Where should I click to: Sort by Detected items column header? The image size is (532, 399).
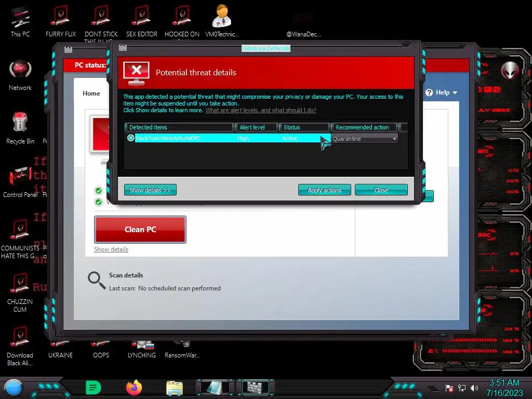(x=179, y=127)
